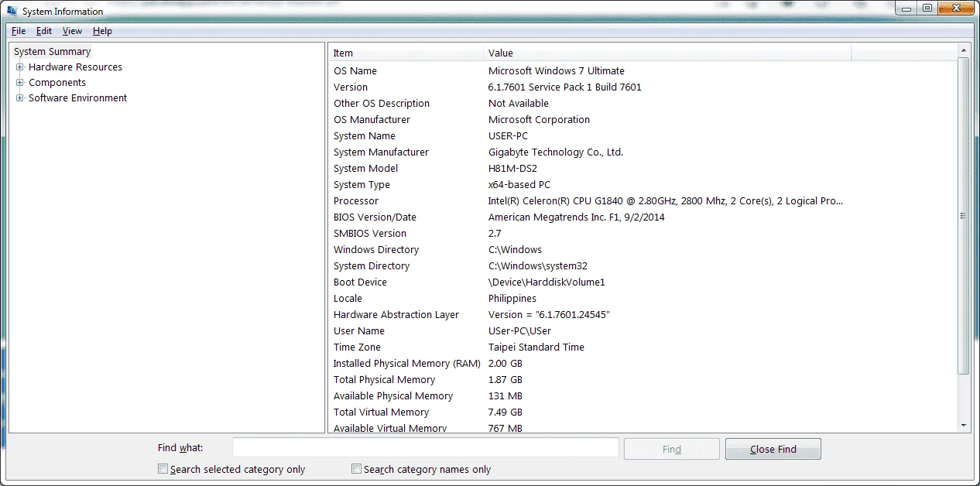Click the value Microsoft Windows 7 Ultimate
980x486 pixels.
(556, 71)
